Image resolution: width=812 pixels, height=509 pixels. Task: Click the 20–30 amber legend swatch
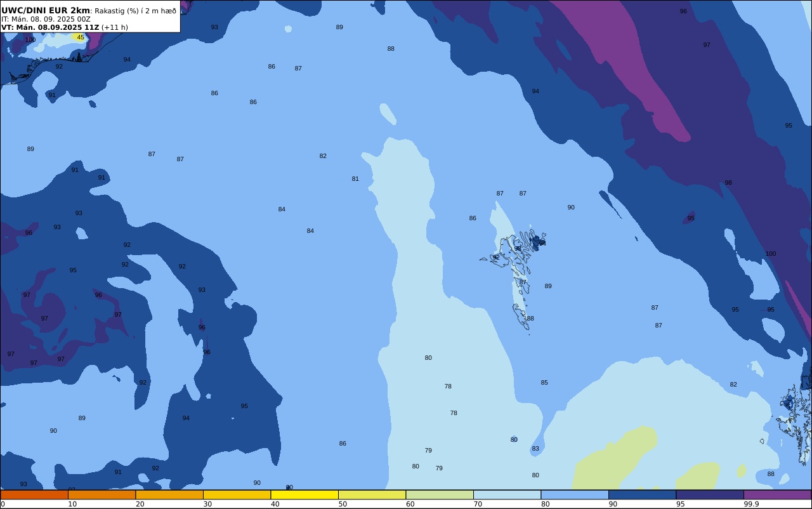tap(169, 494)
